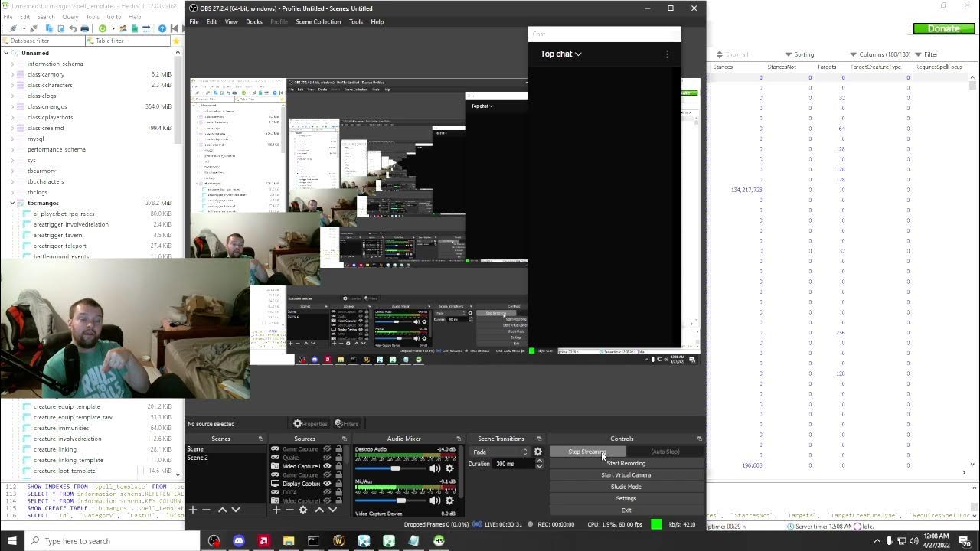Add a new scene with the plus icon
The image size is (980, 551).
point(193,510)
